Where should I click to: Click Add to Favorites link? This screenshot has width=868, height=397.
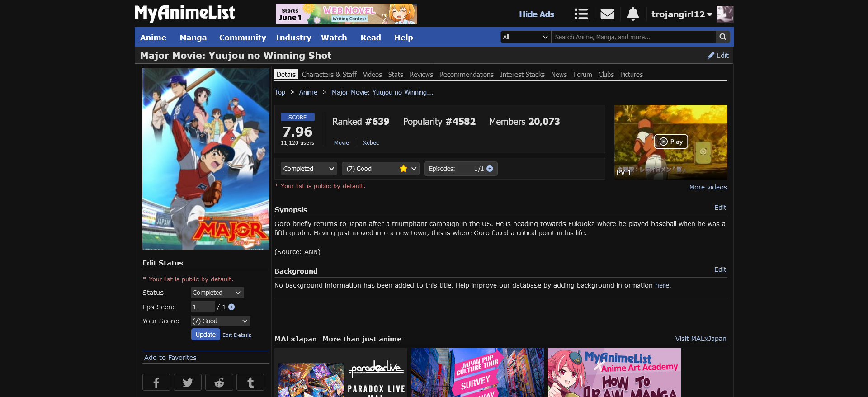coord(170,358)
